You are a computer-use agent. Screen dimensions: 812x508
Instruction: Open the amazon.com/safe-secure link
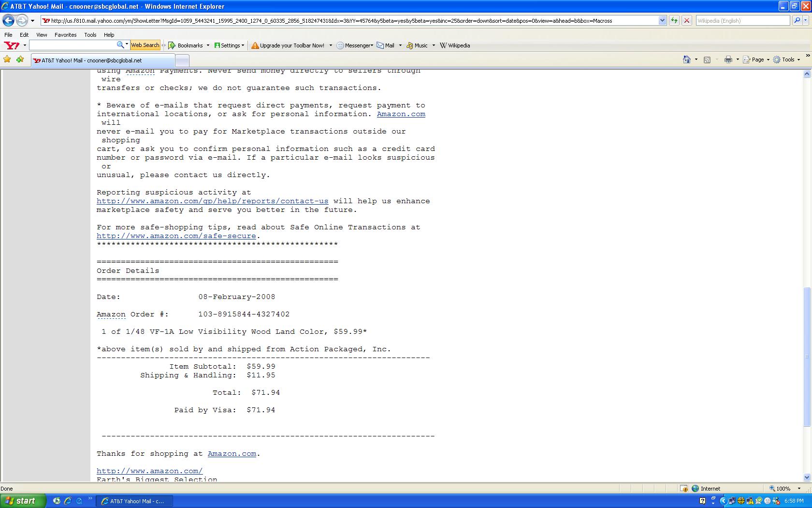[176, 236]
